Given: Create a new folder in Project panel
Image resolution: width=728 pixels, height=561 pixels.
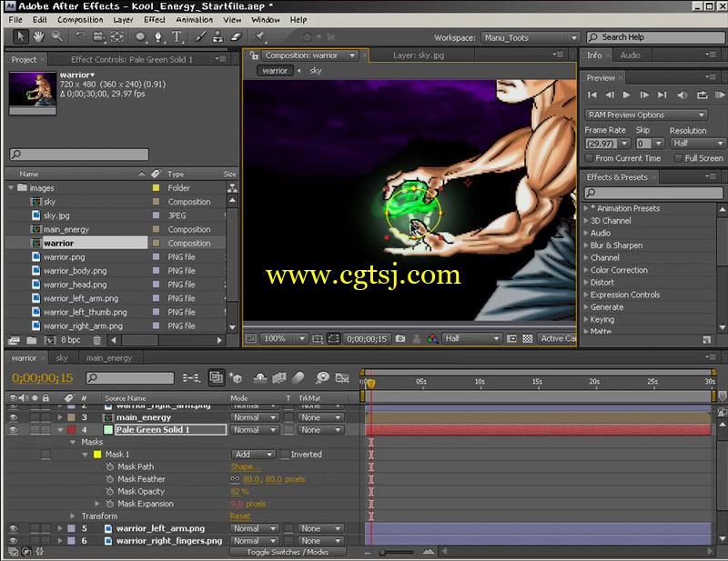Looking at the screenshot, I should point(32,341).
